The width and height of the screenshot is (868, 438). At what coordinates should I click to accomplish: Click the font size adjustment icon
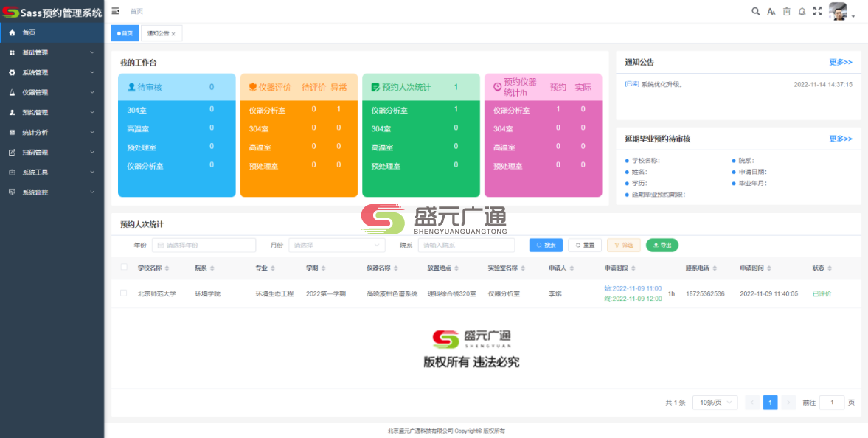[x=771, y=11]
